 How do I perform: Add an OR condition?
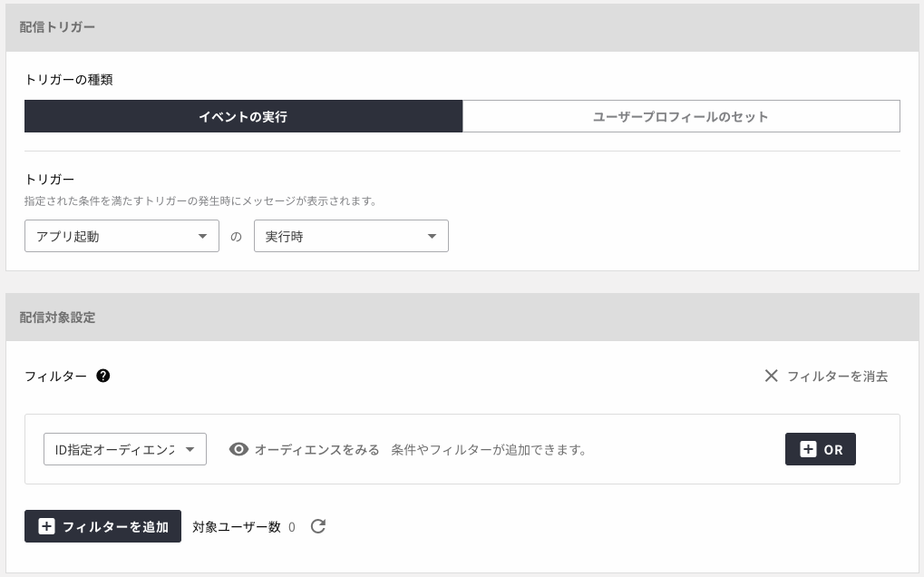821,449
